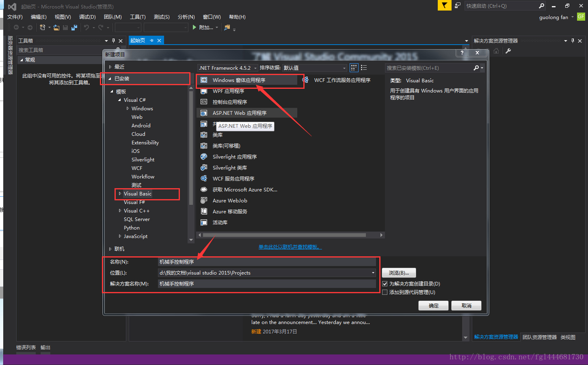Expand the JavaScript tree node
The width and height of the screenshot is (588, 365).
point(120,236)
